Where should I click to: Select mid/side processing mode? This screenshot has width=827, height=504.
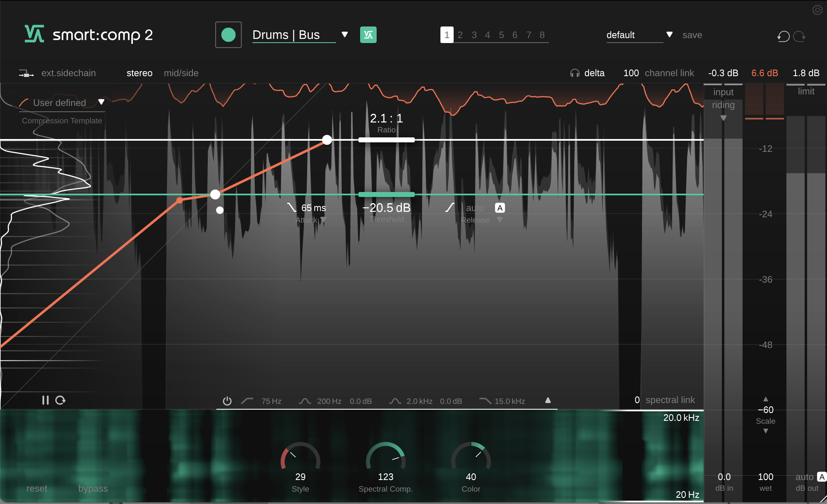181,73
